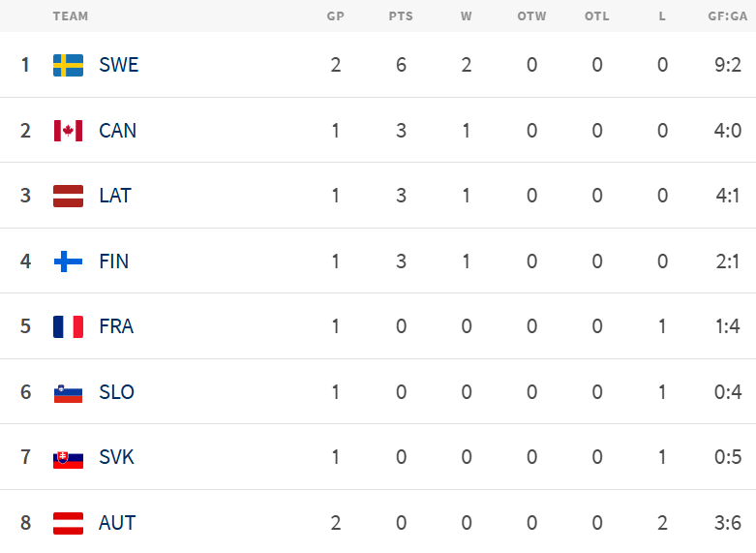This screenshot has height=553, width=756.
Task: Select the FIN team name
Action: pyautogui.click(x=114, y=261)
